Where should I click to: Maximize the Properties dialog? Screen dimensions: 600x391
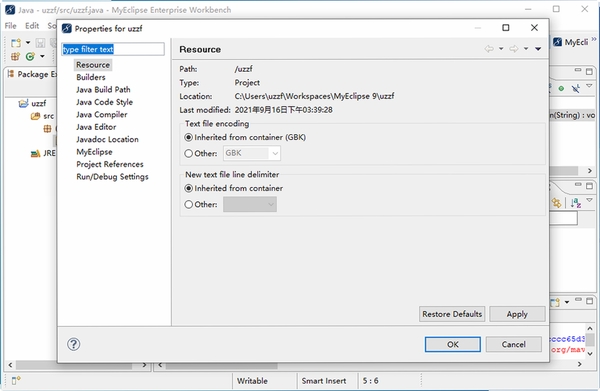(506, 28)
